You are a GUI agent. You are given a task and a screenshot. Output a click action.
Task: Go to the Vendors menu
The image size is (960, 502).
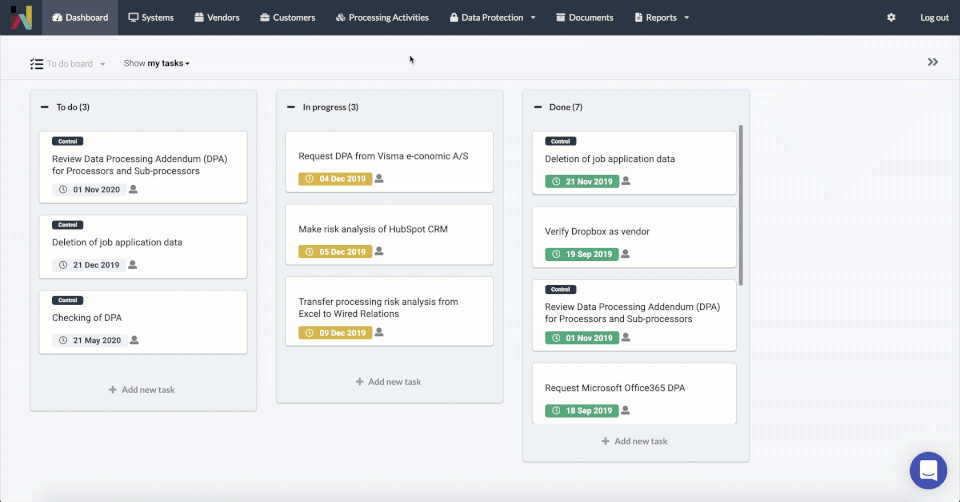click(x=216, y=18)
